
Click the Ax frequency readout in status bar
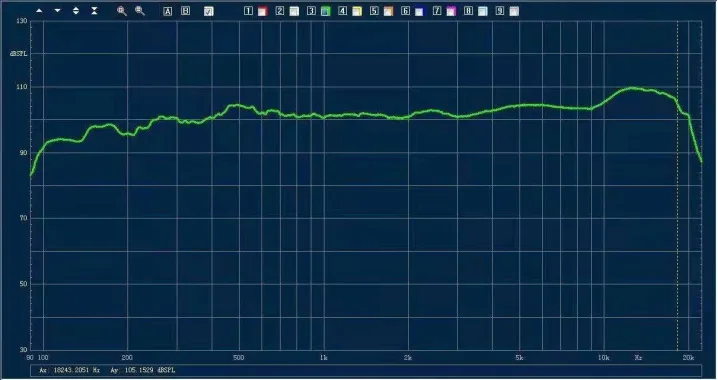pos(70,370)
